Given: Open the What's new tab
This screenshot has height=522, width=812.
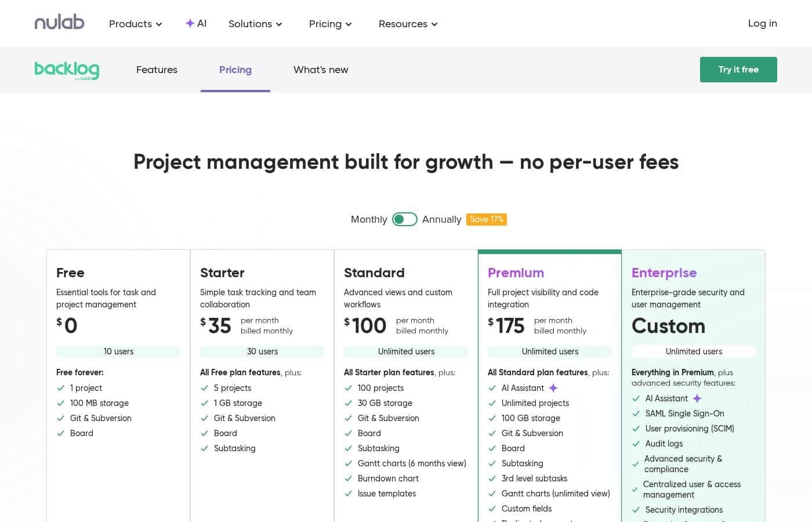Looking at the screenshot, I should pyautogui.click(x=321, y=70).
